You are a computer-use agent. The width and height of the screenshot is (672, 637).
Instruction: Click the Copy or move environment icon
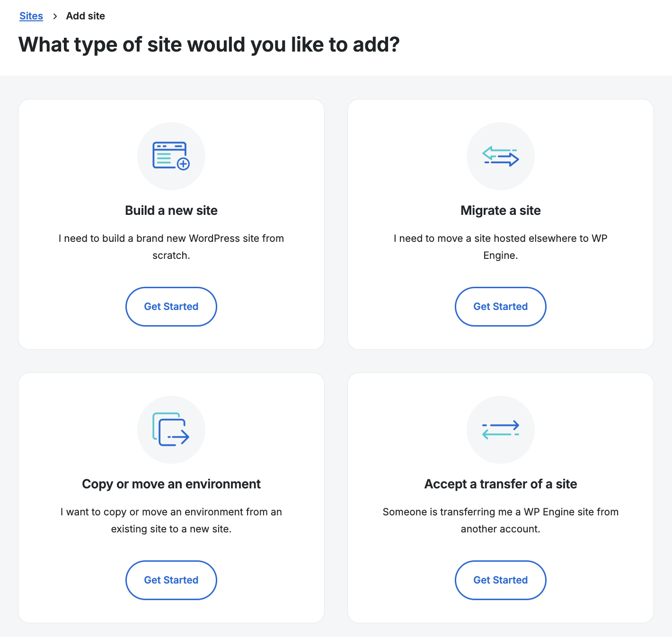[x=171, y=429]
